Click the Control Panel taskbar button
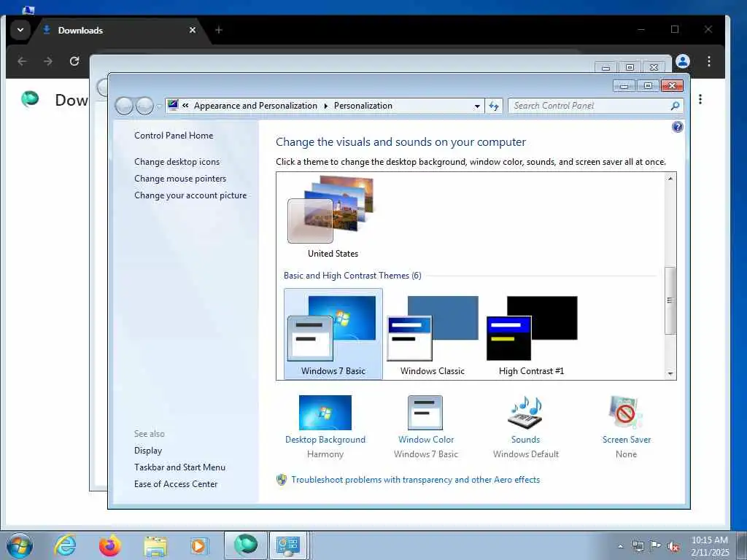747x560 pixels. (288, 545)
